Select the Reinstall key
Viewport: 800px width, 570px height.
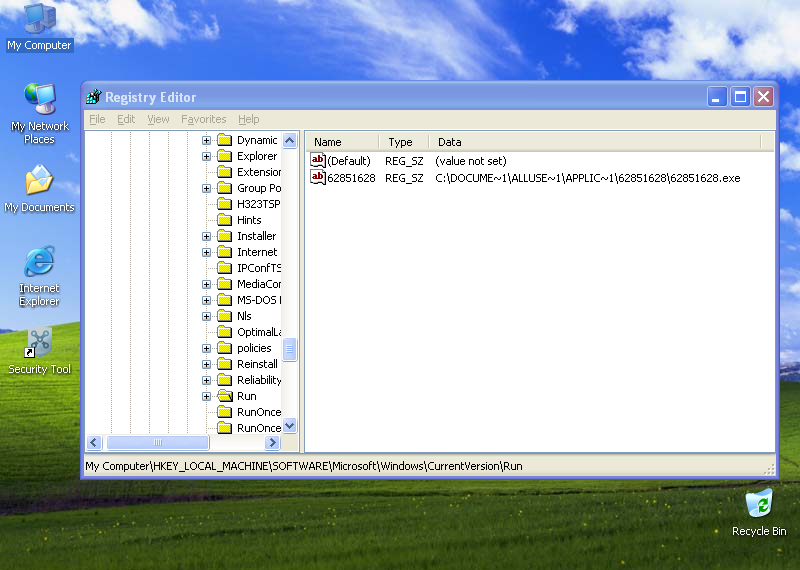257,364
